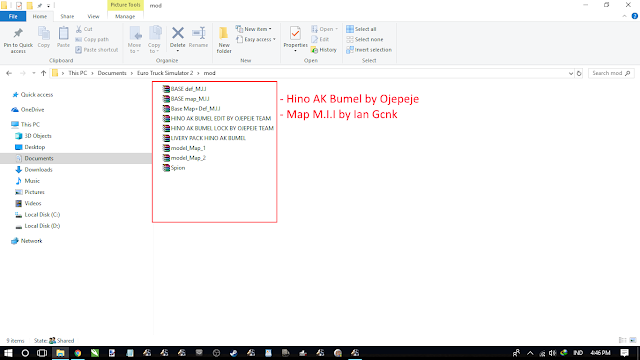Create a New folder

224,39
